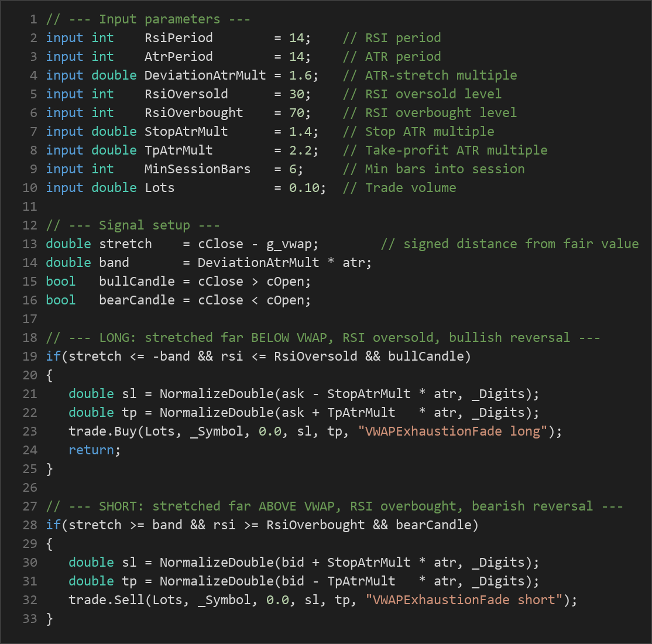Screen dimensions: 652x644
Task: Click line number 33 in the gutter
Action: (x=29, y=619)
